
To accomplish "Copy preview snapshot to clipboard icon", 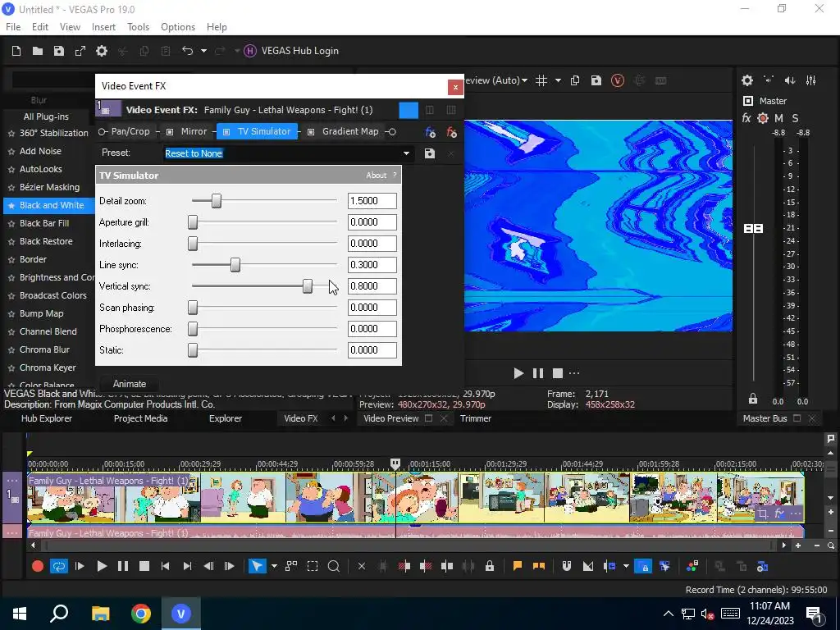I will point(575,80).
